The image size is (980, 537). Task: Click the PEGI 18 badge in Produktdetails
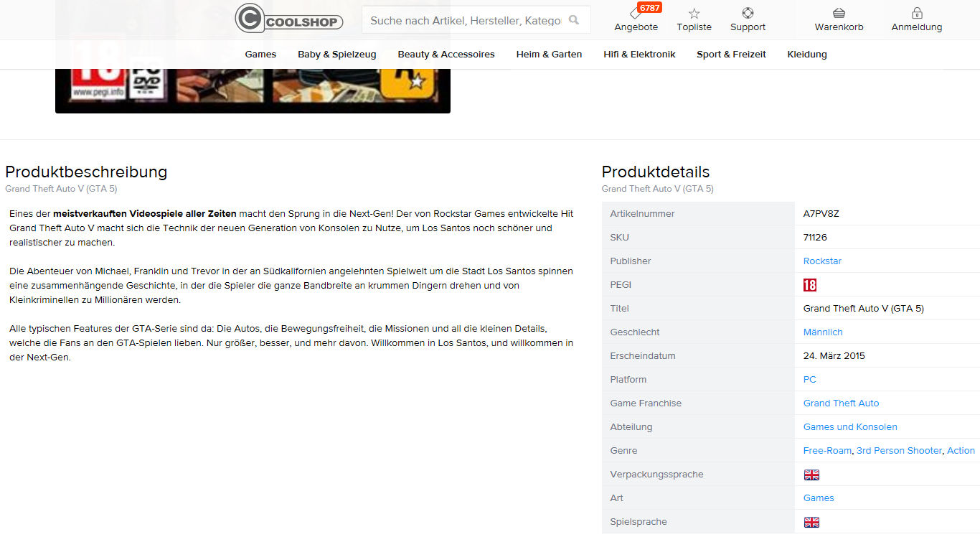[x=810, y=285]
